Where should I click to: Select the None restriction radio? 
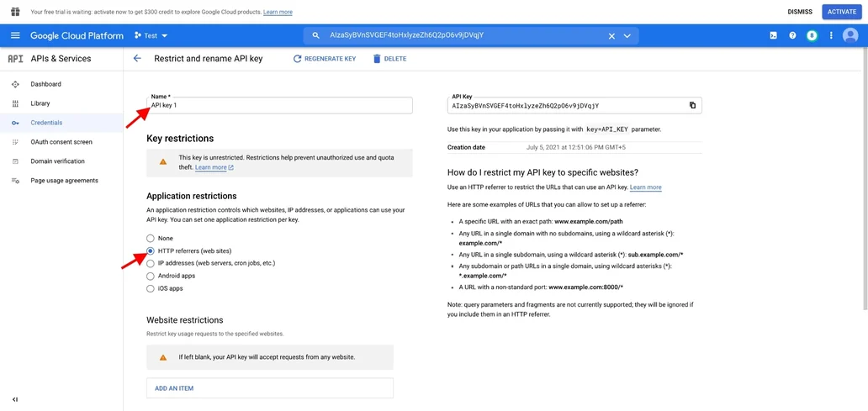pyautogui.click(x=150, y=239)
